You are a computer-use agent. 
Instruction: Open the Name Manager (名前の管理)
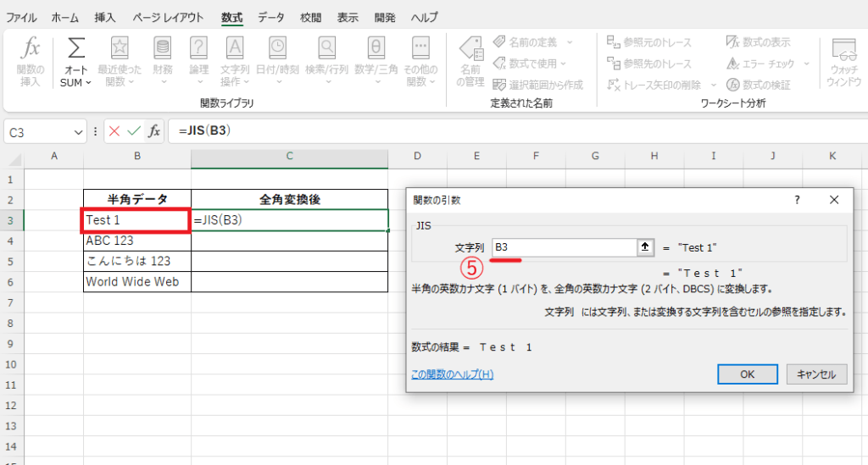(x=470, y=61)
